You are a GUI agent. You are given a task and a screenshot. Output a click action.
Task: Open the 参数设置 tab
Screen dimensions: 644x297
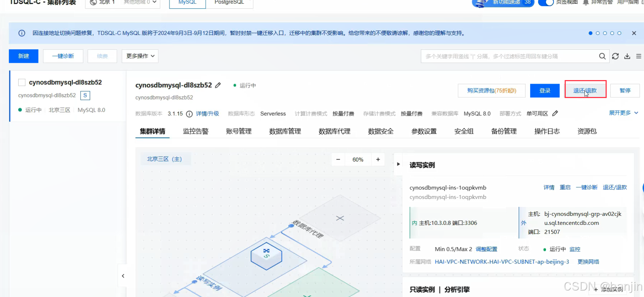(x=424, y=131)
